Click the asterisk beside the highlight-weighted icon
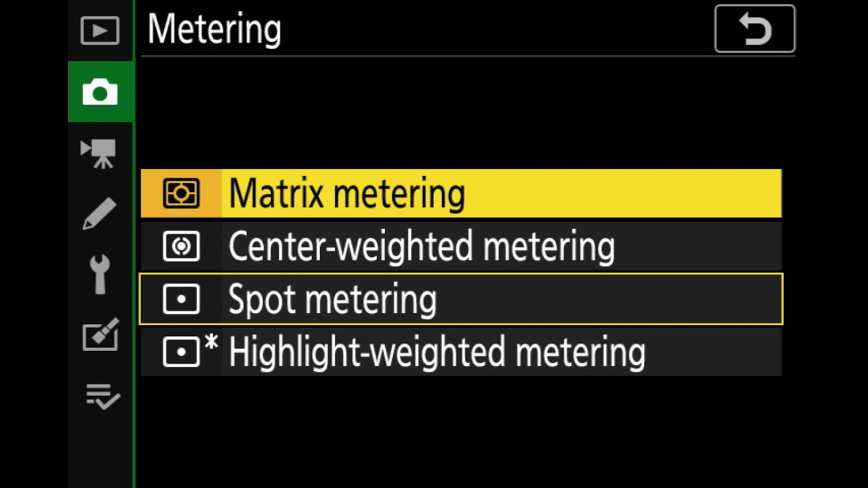 211,344
